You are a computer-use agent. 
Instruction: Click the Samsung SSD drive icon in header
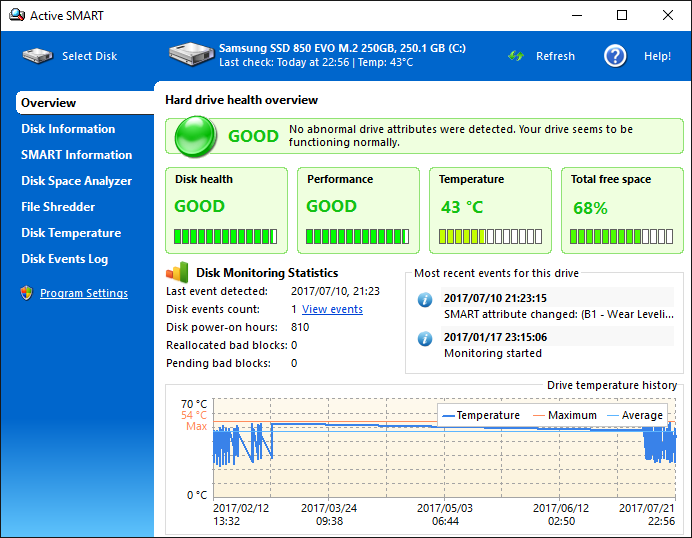click(191, 55)
